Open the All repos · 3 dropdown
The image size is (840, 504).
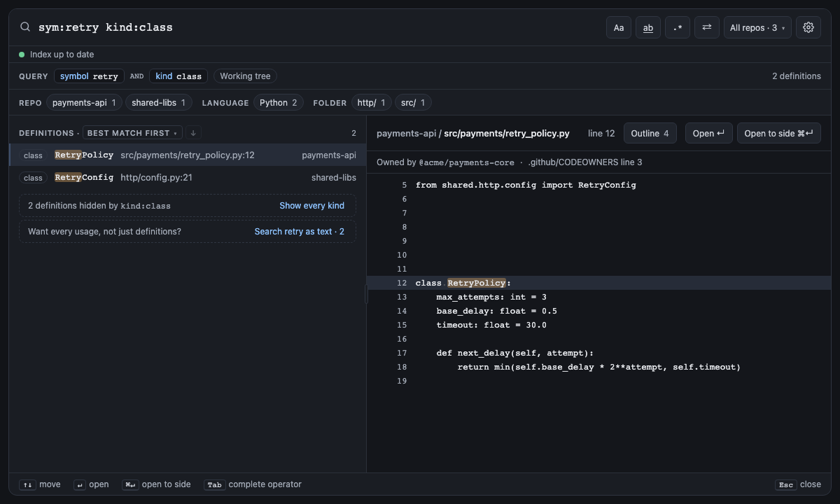(x=757, y=27)
